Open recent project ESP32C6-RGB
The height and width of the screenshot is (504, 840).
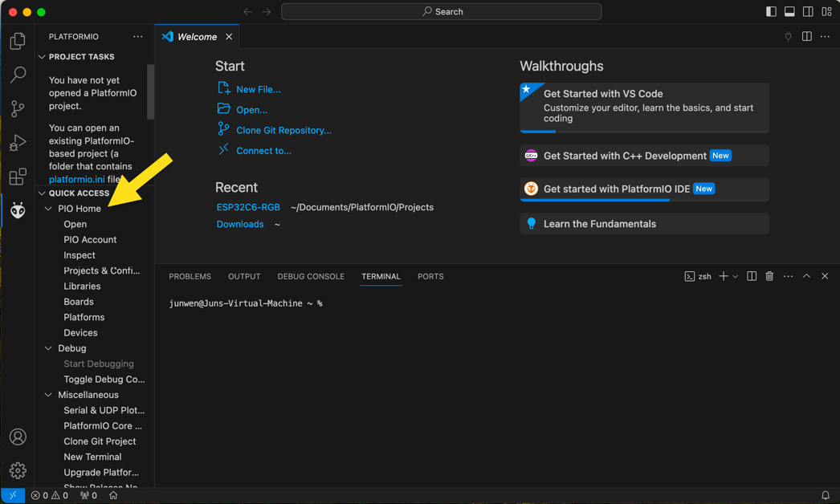pos(248,207)
